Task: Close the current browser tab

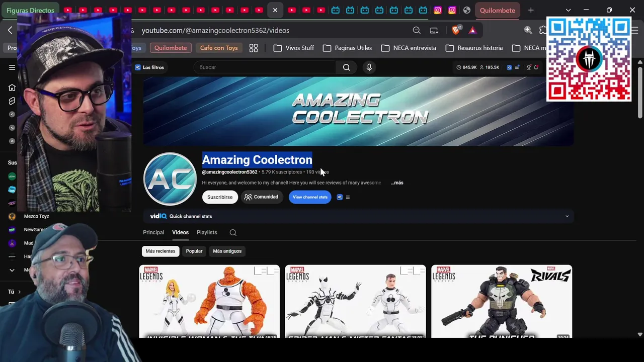Action: tap(275, 10)
